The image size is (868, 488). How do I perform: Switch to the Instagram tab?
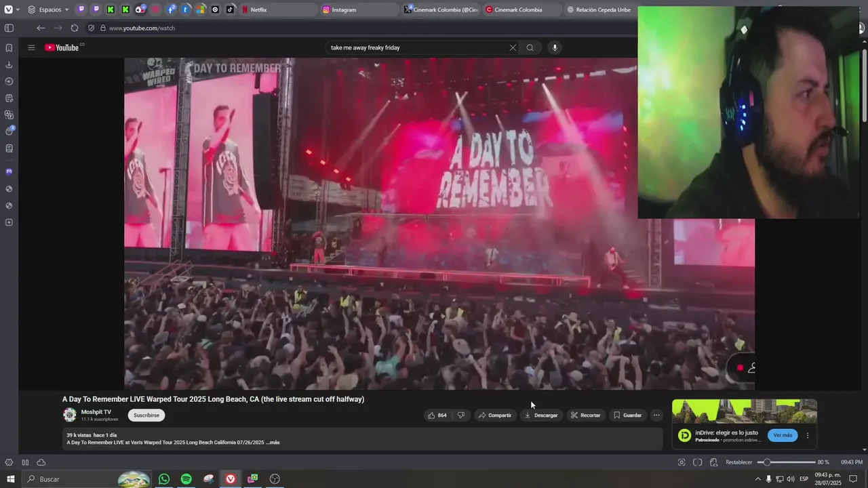[x=359, y=9]
